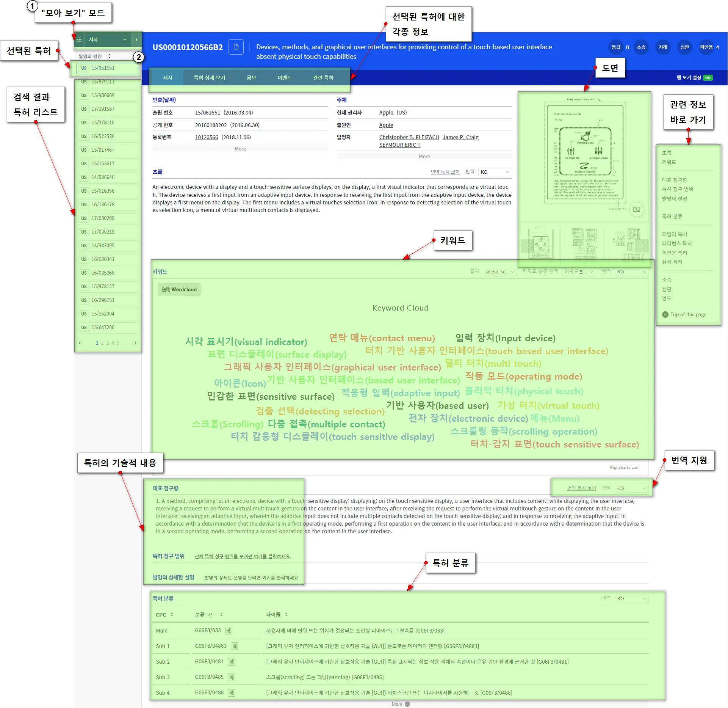Open the enlarge drawing icon on the figure
This screenshot has width=728, height=708.
point(636,209)
